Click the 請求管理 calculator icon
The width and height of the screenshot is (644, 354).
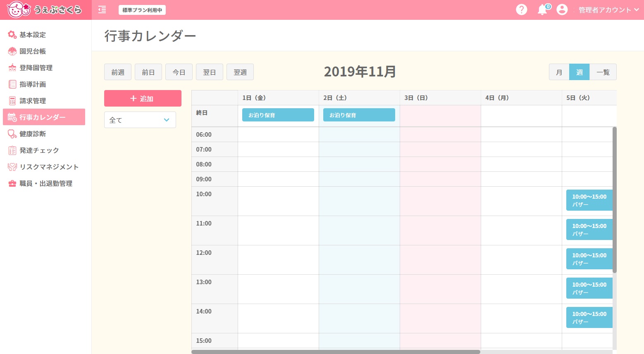click(x=12, y=101)
